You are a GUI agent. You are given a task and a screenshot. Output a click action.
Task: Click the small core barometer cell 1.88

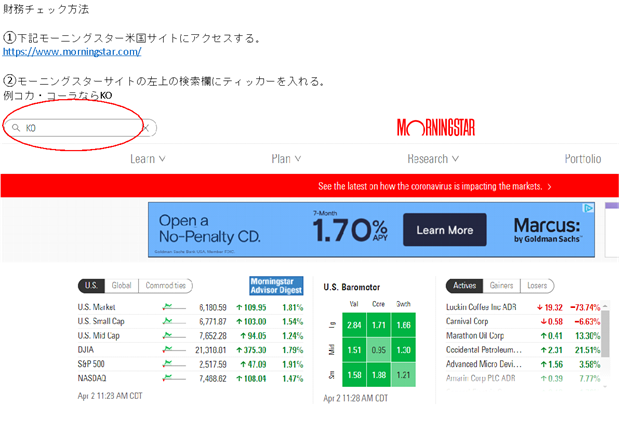(379, 375)
